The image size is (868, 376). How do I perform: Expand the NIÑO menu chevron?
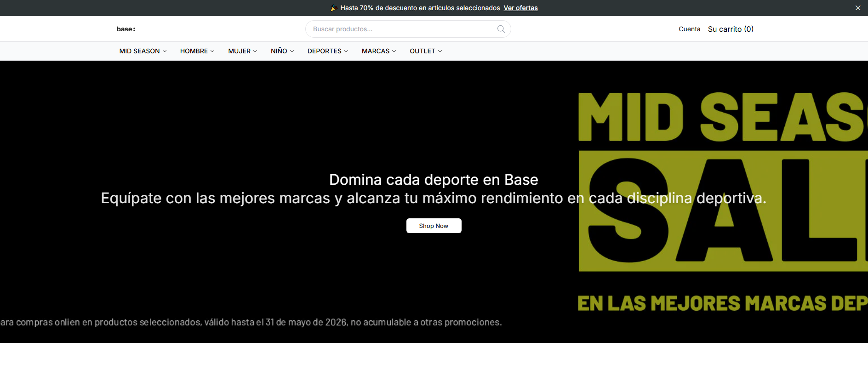click(292, 51)
